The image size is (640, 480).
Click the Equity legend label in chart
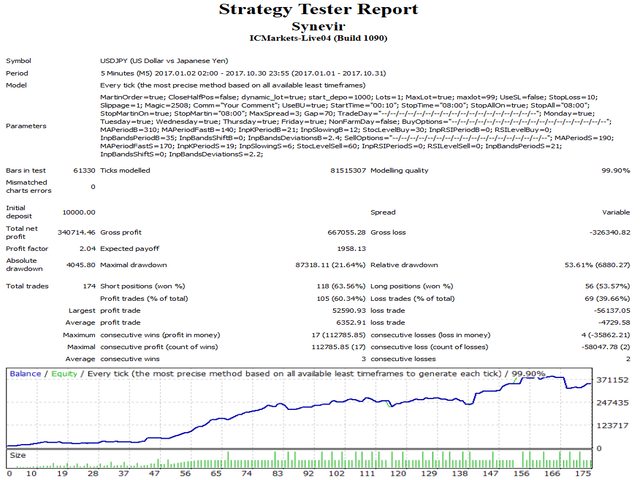62,373
